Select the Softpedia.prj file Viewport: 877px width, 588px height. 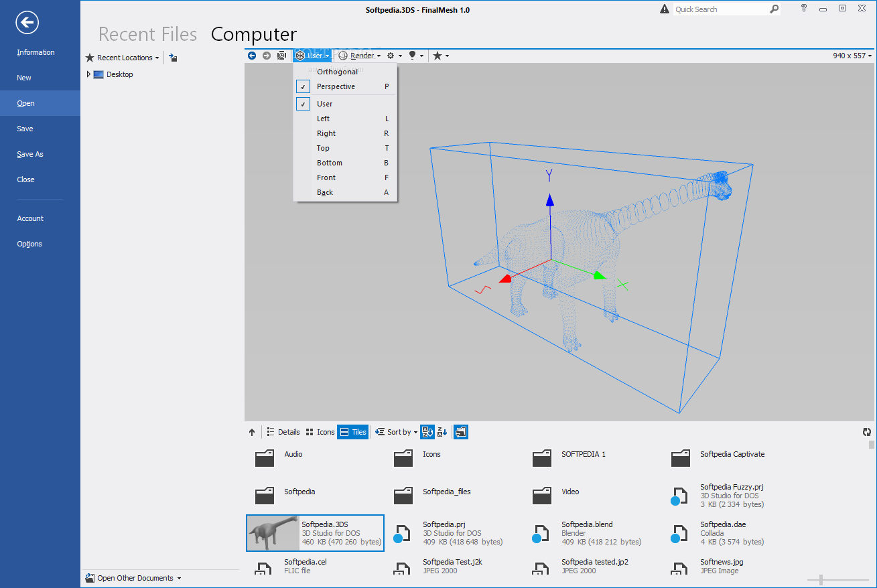(x=454, y=533)
